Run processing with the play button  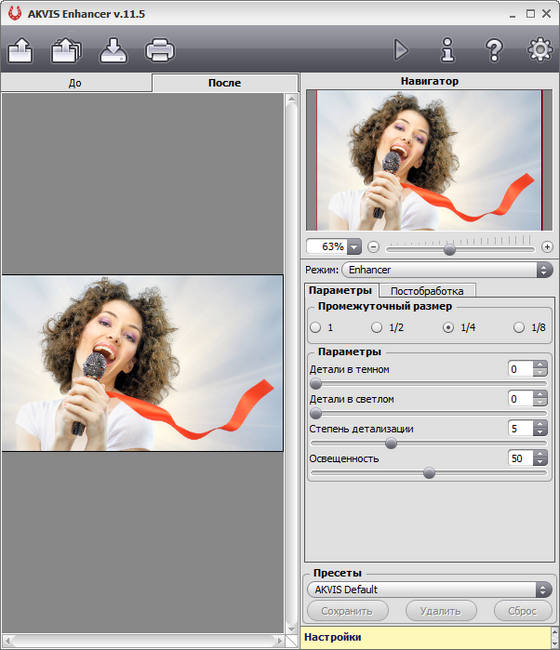[400, 50]
